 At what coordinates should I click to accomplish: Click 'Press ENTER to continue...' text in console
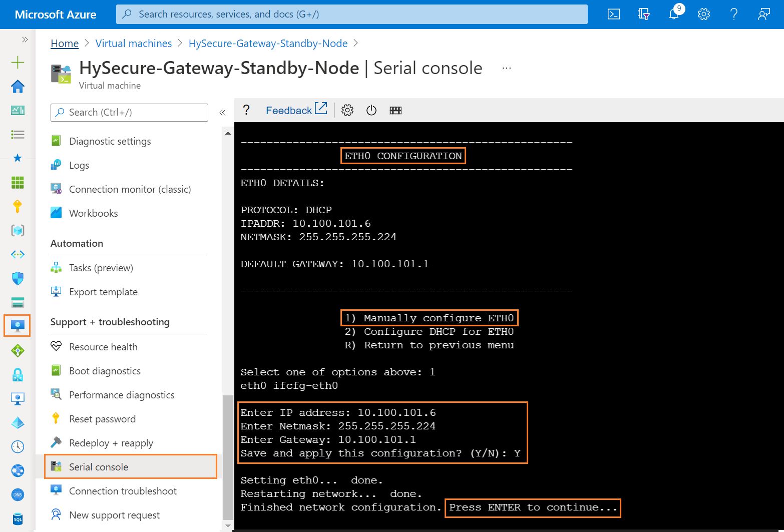(533, 507)
